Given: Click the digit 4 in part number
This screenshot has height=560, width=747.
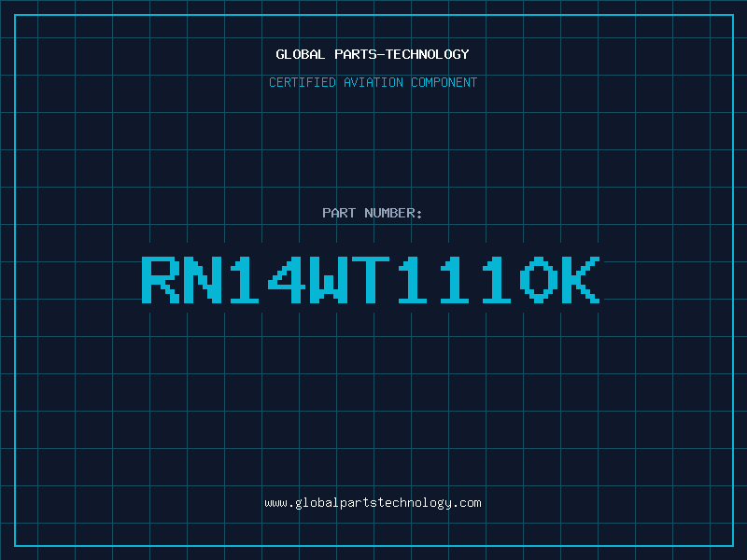Looking at the screenshot, I should pos(287,279).
